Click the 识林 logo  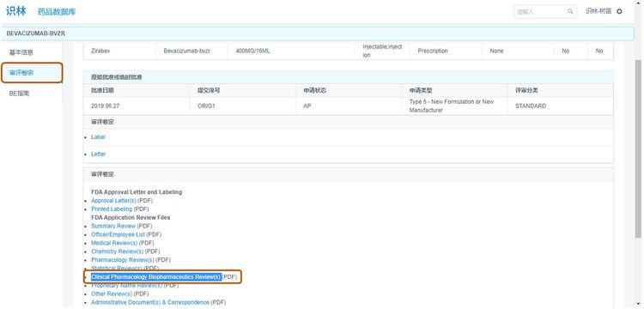(x=16, y=11)
